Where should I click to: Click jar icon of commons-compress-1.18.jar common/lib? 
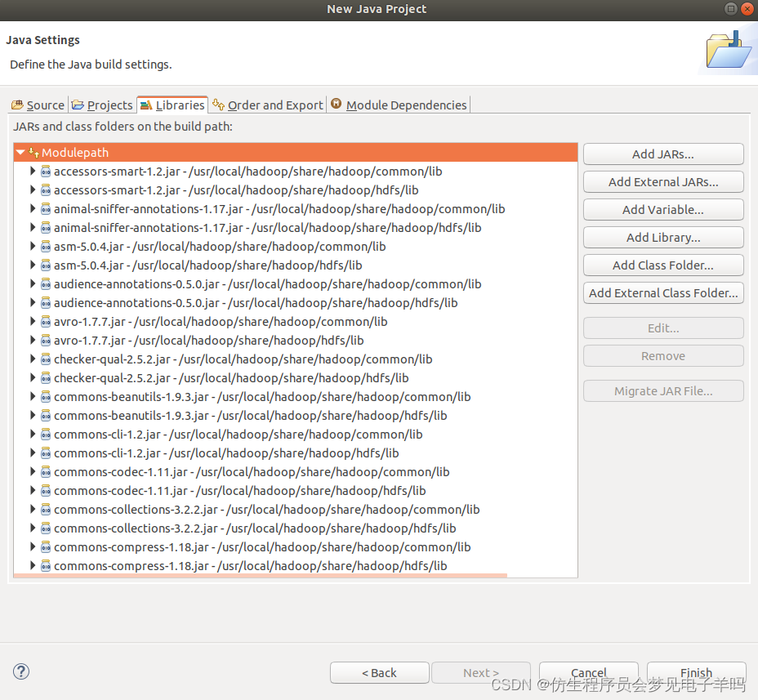(x=46, y=547)
